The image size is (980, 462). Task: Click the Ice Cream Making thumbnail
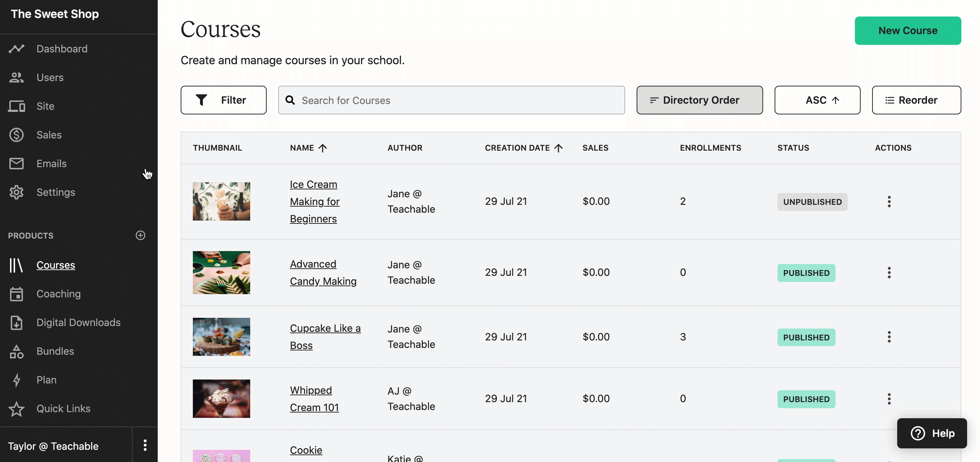point(222,201)
